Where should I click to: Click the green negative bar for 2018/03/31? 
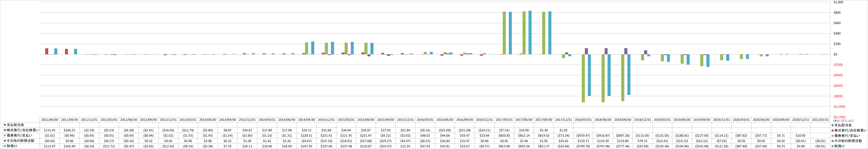[583, 78]
